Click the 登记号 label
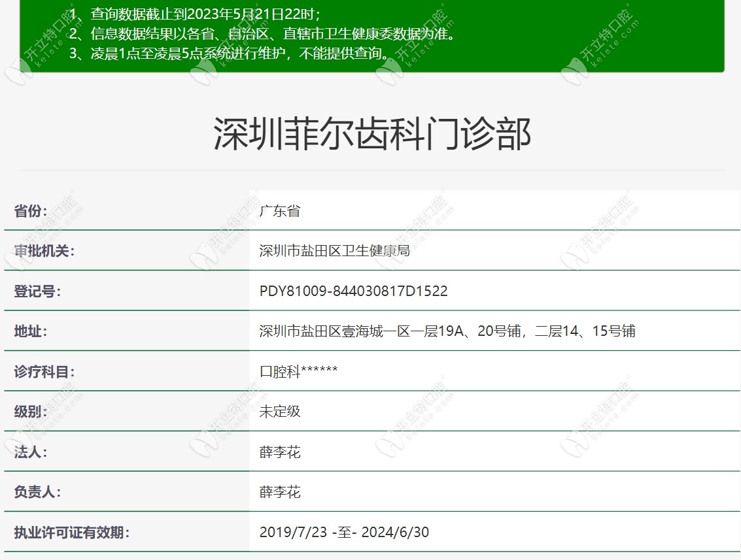The width and height of the screenshot is (741, 560). pyautogui.click(x=37, y=291)
